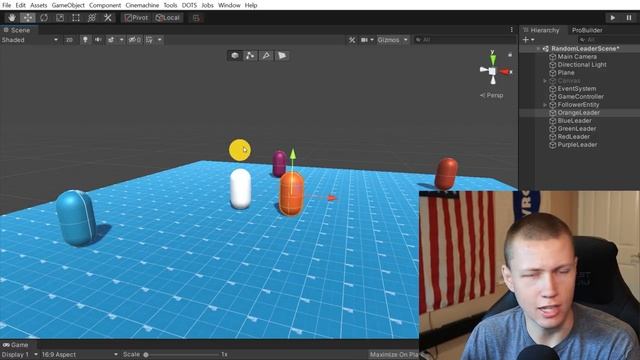Click the grid snapping toolbar icon

(x=196, y=18)
